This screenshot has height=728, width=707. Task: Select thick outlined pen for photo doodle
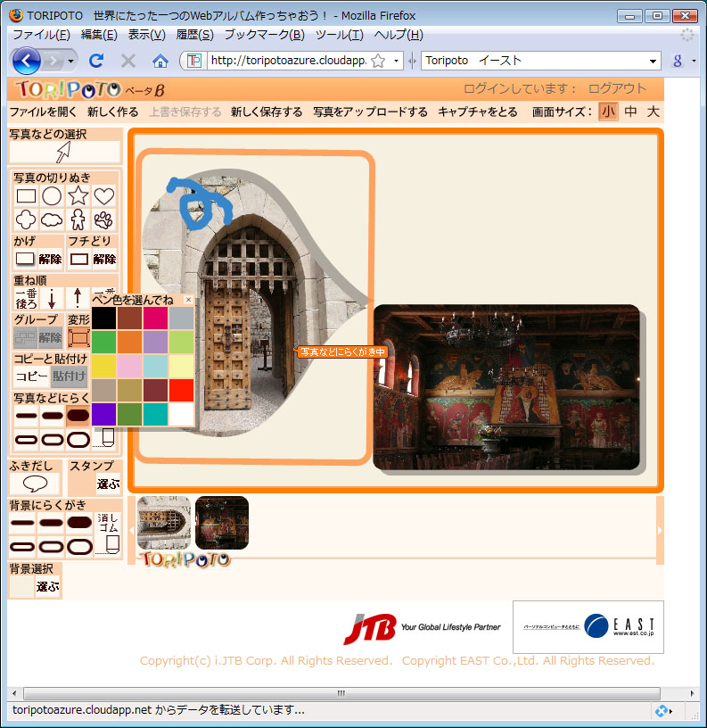click(78, 439)
